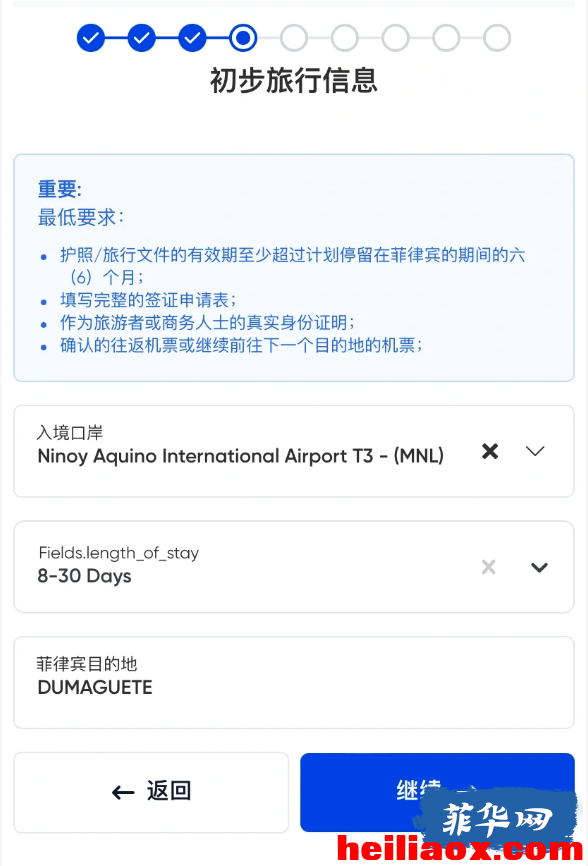588x866 pixels.
Task: Edit the 菲律宾目的地 DUMAGUETE field
Action: click(x=294, y=683)
